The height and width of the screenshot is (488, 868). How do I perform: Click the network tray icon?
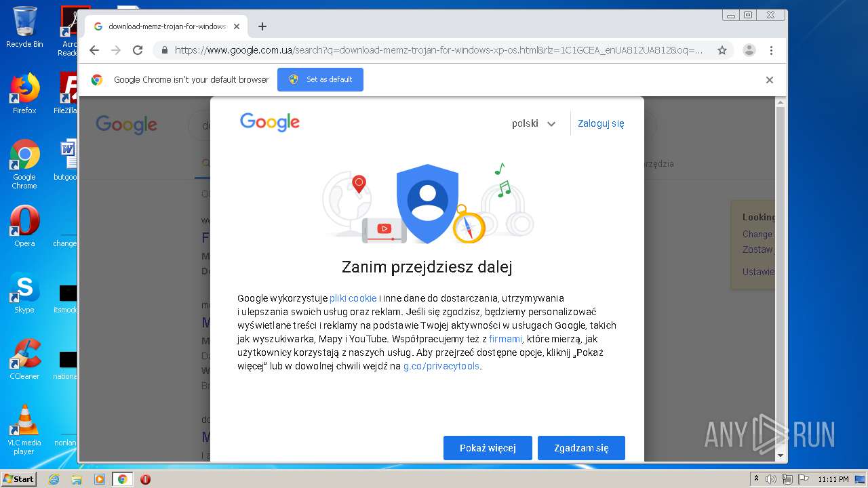pos(787,479)
